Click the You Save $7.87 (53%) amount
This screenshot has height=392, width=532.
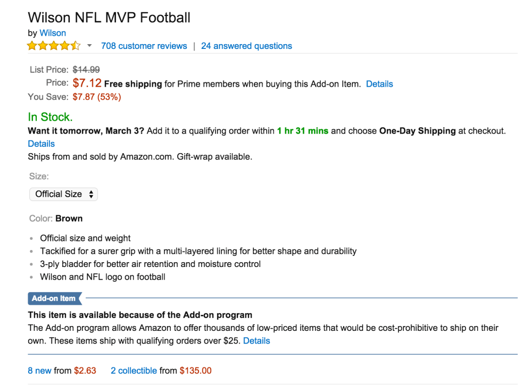[x=97, y=97]
